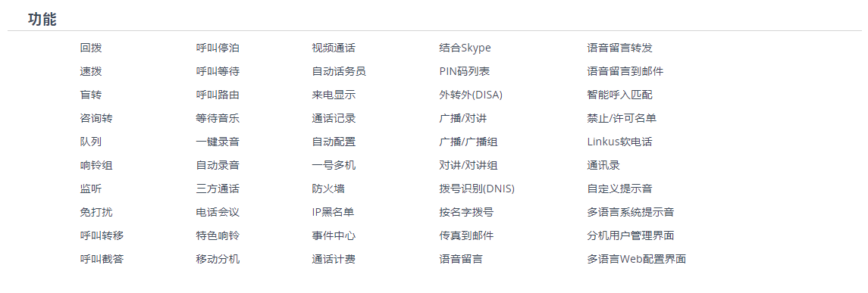Click the IP黑名单 link
The height and width of the screenshot is (293, 868).
[x=333, y=212]
